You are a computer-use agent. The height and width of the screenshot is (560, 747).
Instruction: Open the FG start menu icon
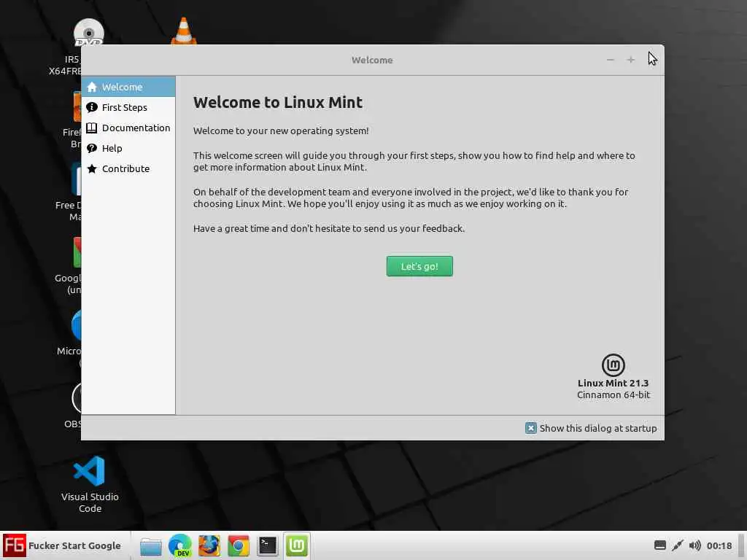click(15, 545)
